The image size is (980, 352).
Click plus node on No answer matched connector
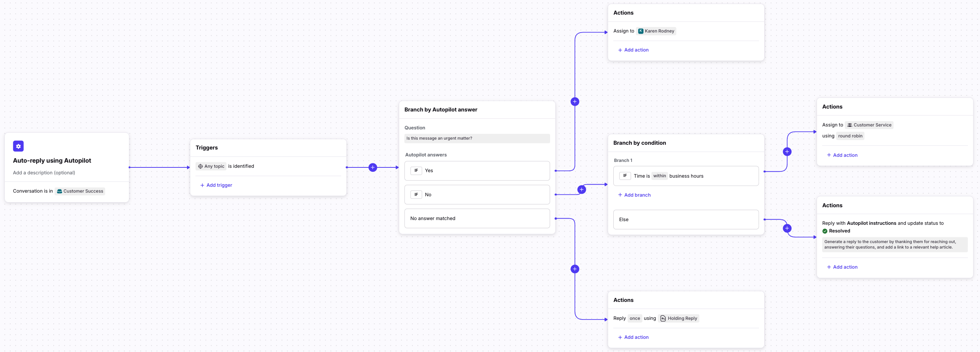click(x=575, y=269)
